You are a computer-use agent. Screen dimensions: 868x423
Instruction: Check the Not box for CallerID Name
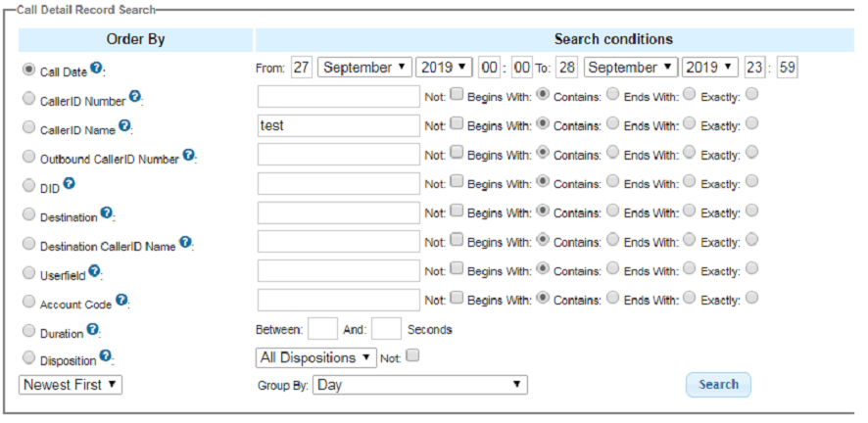457,124
